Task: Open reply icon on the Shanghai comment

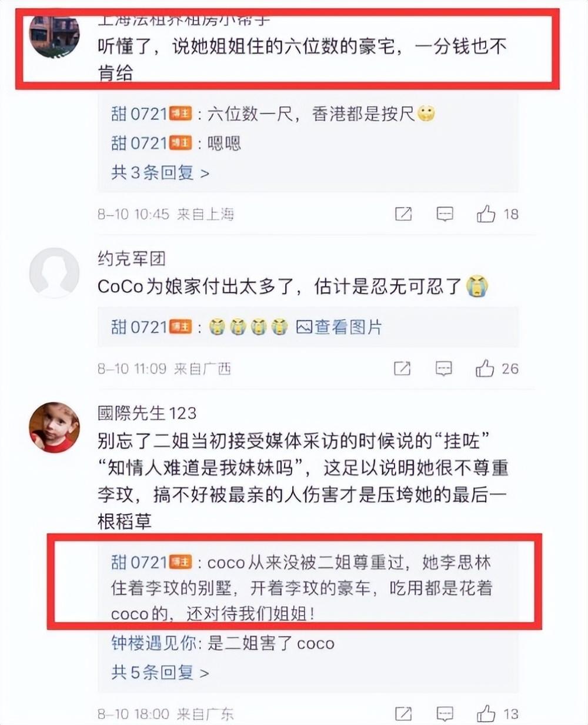Action: coord(445,214)
